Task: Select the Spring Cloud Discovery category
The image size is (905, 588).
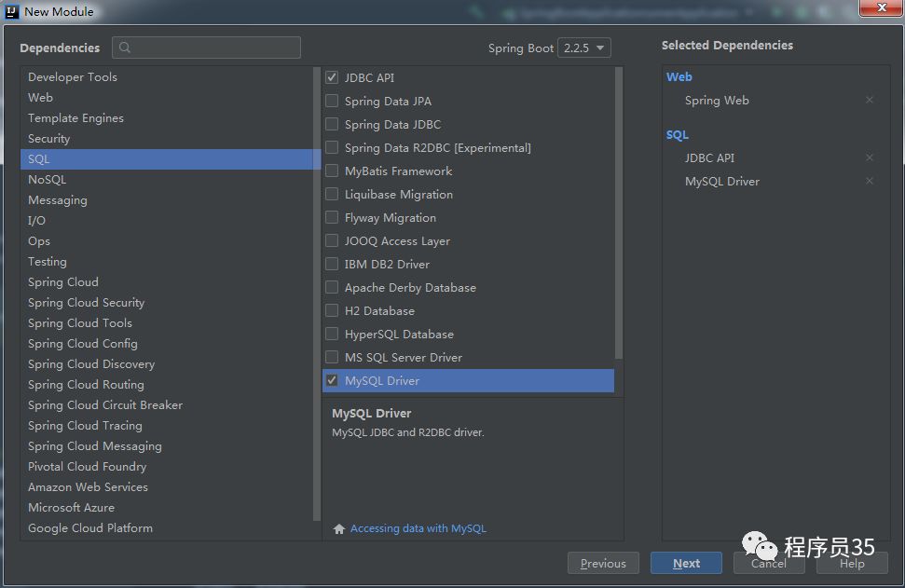Action: 167,364
